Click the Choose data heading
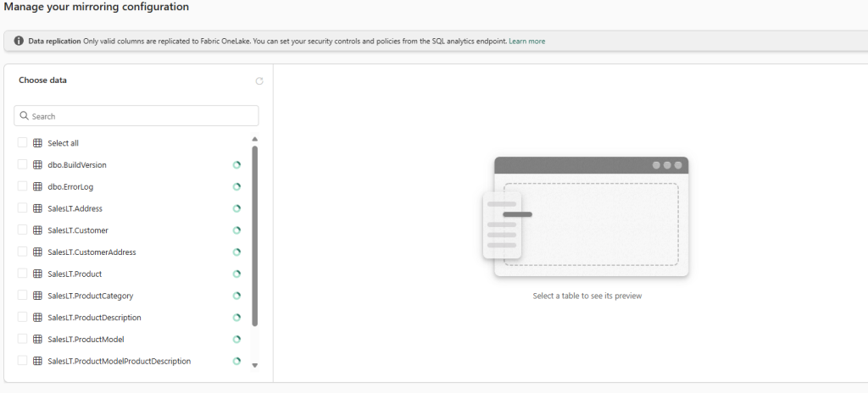Image resolution: width=868 pixels, height=393 pixels. point(42,80)
